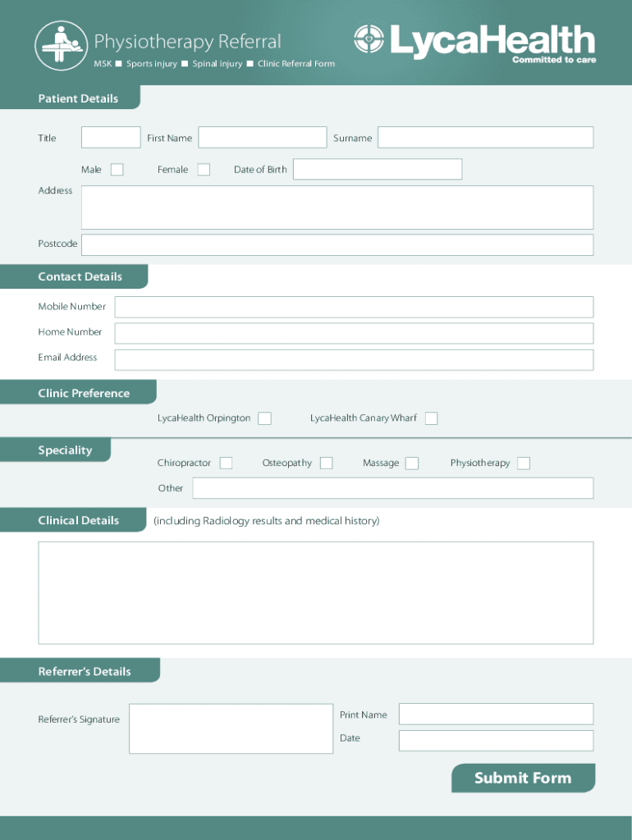Viewport: 632px width, 840px height.
Task: Tick the Male checkbox
Action: [117, 170]
